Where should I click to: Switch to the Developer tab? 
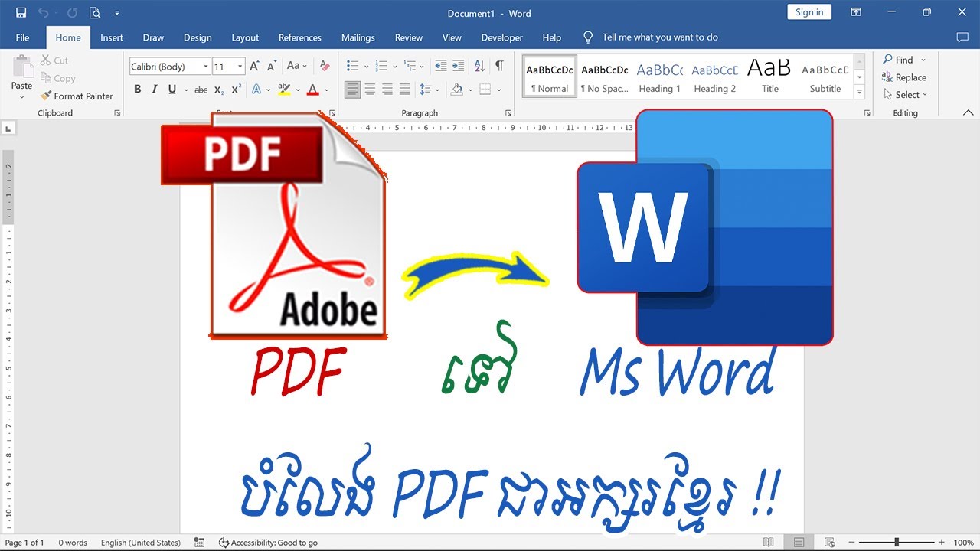[x=502, y=37]
